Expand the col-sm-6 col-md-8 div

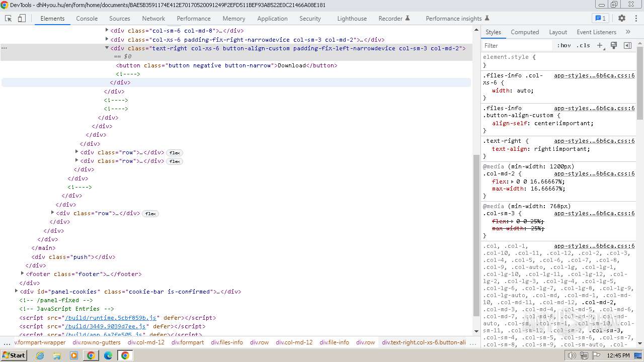point(107,30)
